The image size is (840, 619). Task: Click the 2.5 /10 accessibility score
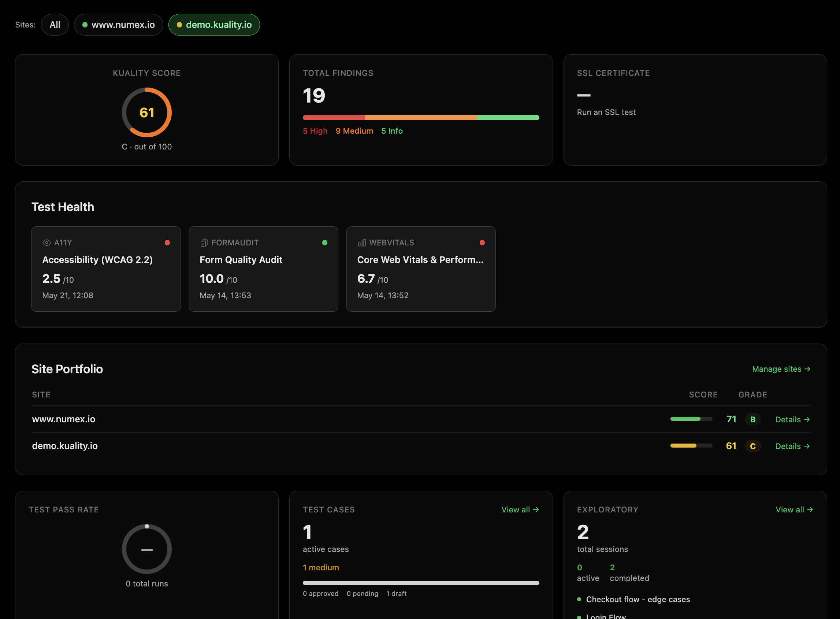[x=58, y=279]
